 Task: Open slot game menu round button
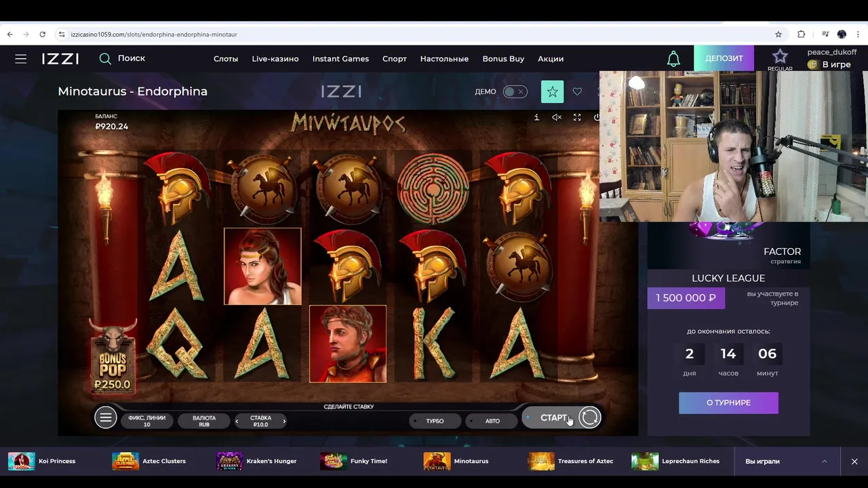coord(106,418)
